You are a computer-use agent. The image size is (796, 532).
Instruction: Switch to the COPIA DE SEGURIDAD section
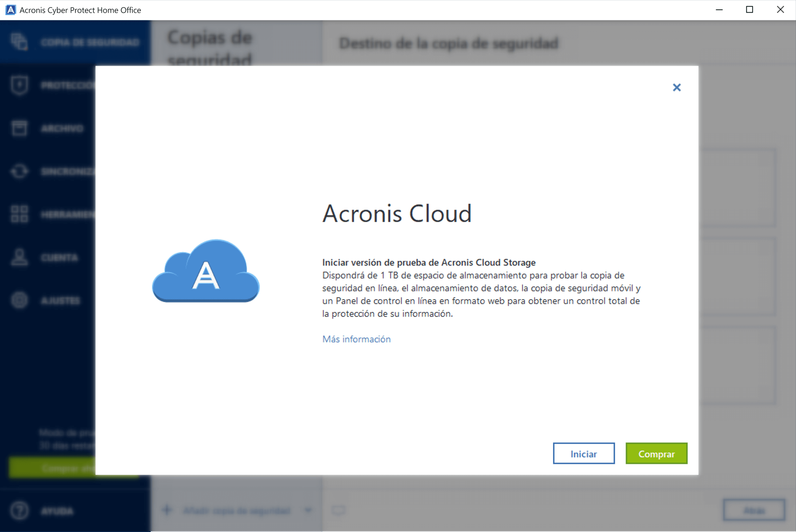pyautogui.click(x=90, y=41)
